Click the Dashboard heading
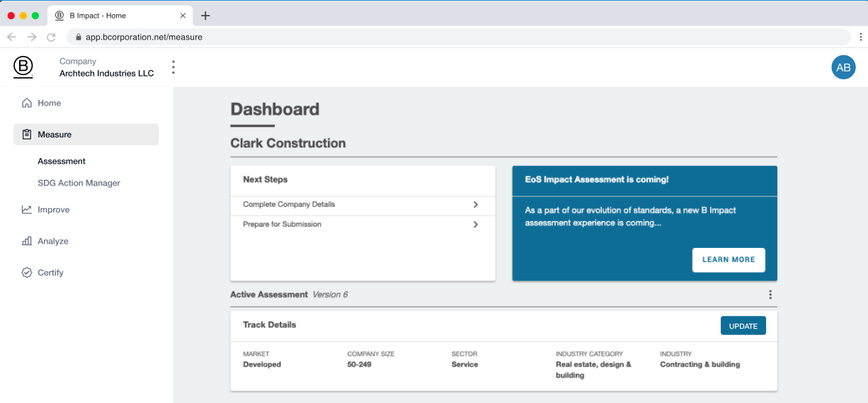Viewport: 868px width, 403px height. pyautogui.click(x=275, y=109)
